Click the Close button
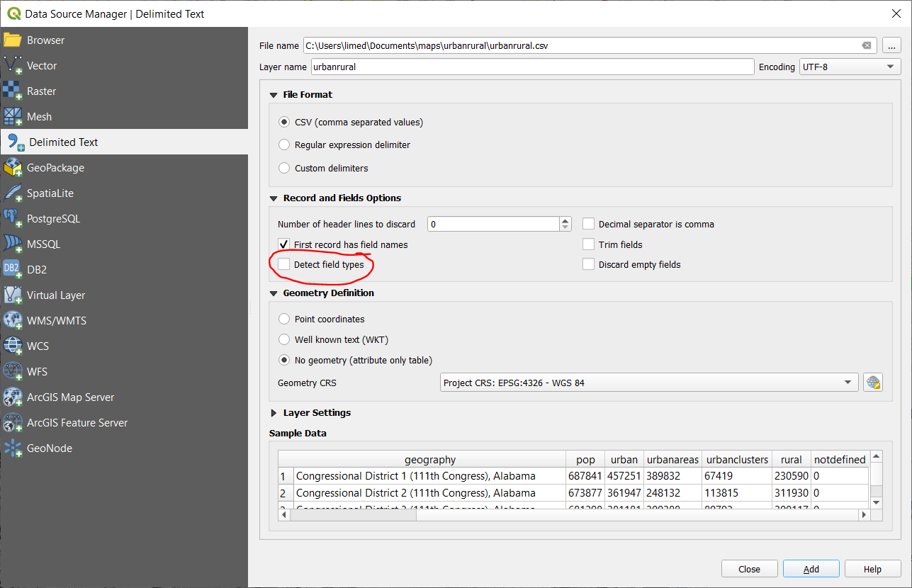The width and height of the screenshot is (912, 588). [x=749, y=569]
